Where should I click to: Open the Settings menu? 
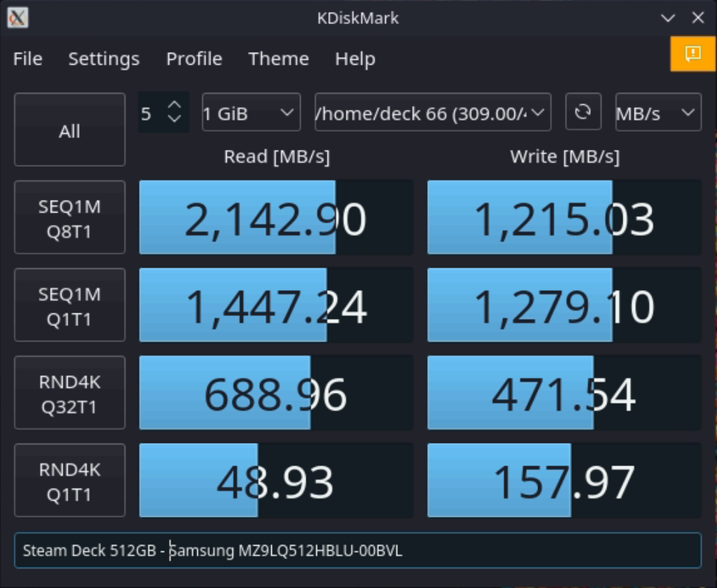coord(104,59)
